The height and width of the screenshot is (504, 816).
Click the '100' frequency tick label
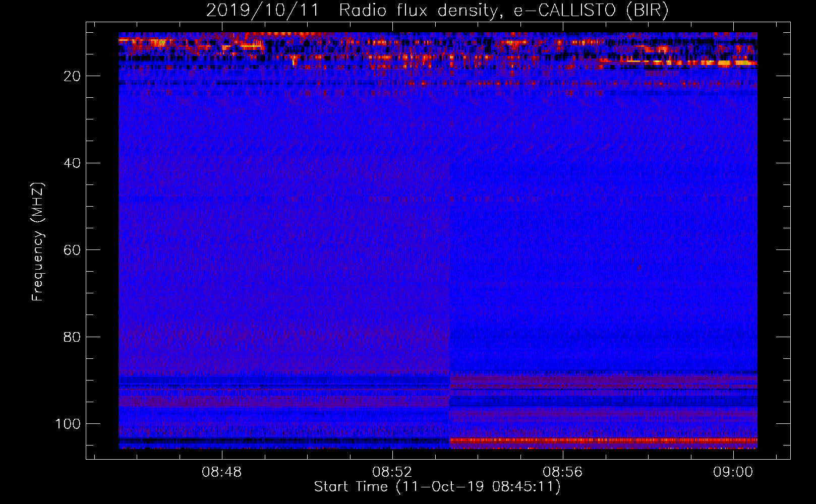coord(68,424)
